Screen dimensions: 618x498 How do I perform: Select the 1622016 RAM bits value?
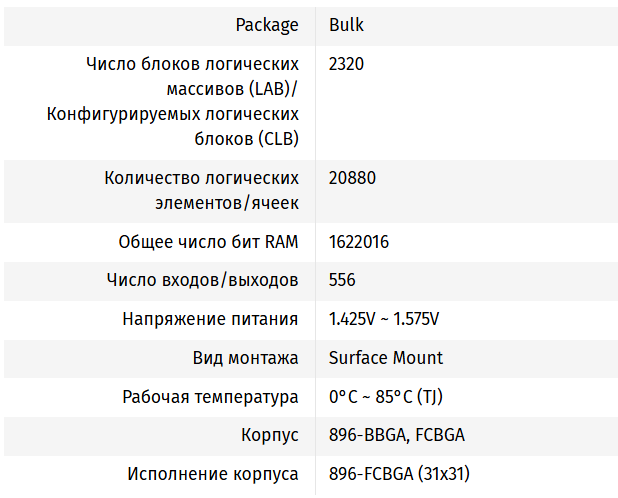pos(359,242)
